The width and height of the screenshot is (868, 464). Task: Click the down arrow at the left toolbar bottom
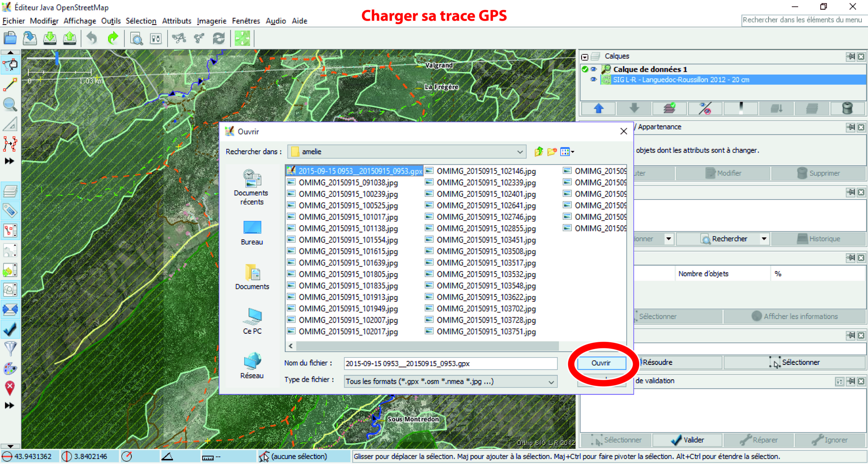(10, 446)
